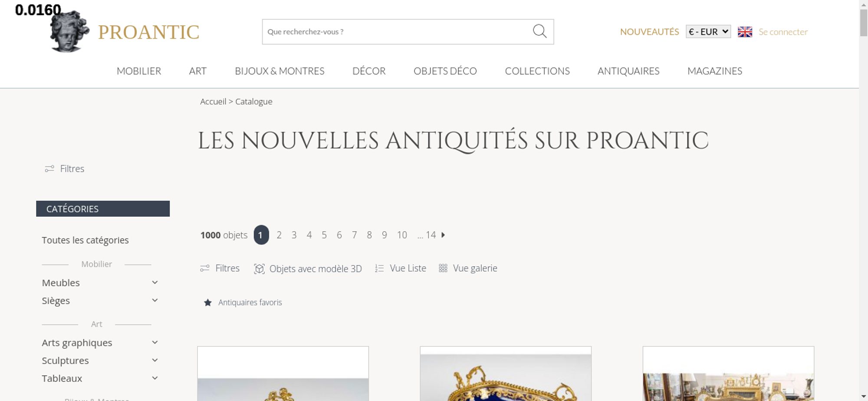868x401 pixels.
Task: Open the BIJOUX & MONTRES menu
Action: coord(279,71)
